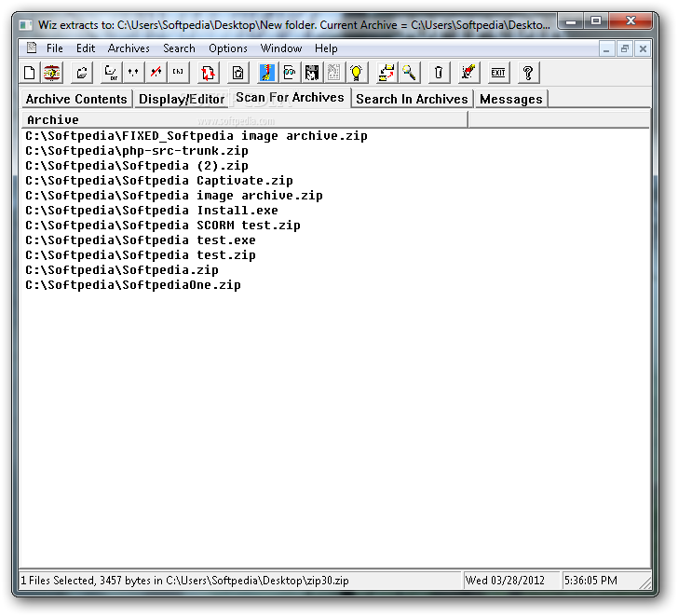The image size is (678, 616).
Task: Select the Softpedia (2).zip row
Action: pos(137,166)
